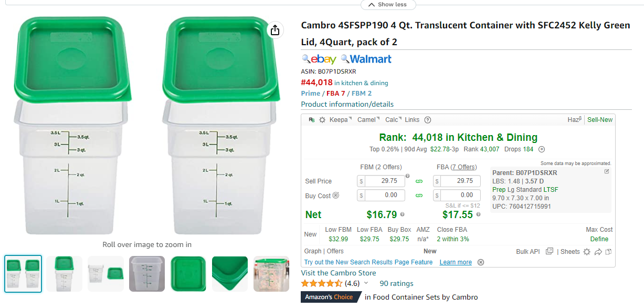Dismiss the new feature notice

(x=481, y=262)
